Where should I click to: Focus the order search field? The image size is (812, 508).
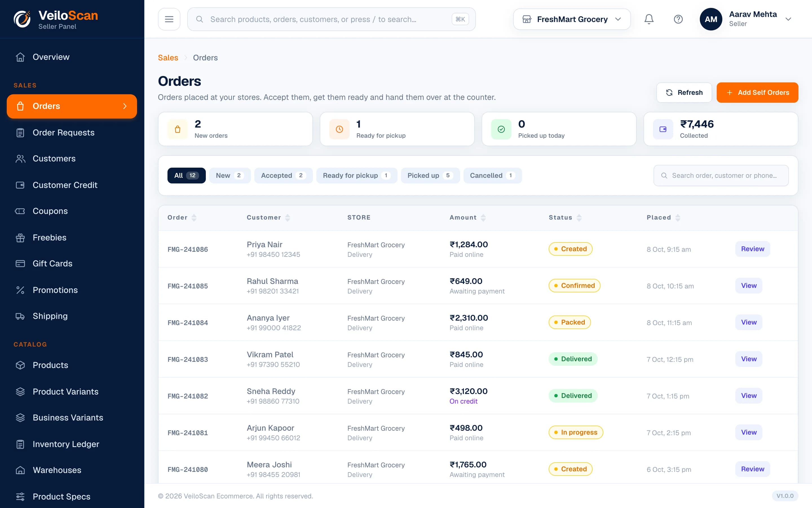click(721, 175)
